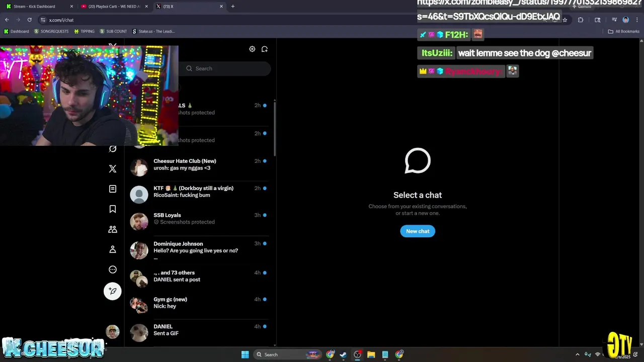Screen dimensions: 644x362
Task: Go back in browser history
Action: 7,20
